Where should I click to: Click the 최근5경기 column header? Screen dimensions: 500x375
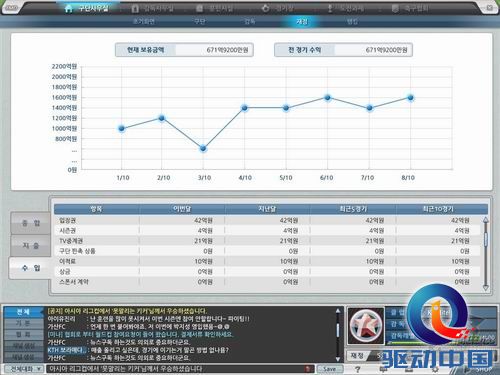pos(353,209)
